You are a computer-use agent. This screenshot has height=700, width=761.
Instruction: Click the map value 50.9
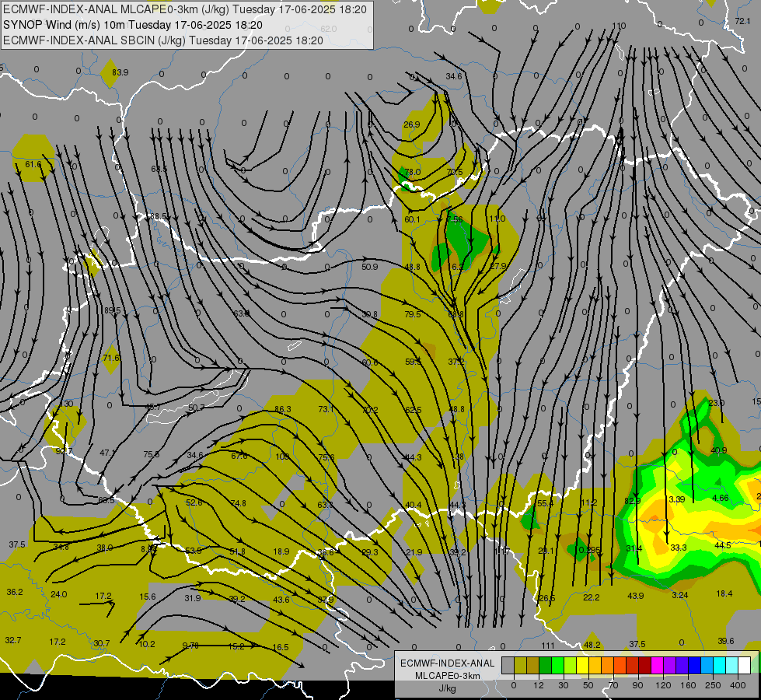pyautogui.click(x=369, y=267)
